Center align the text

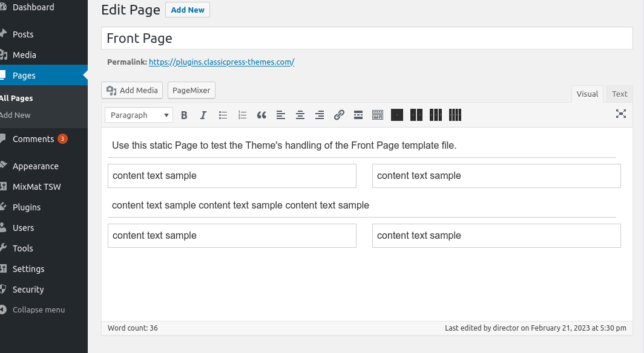click(x=300, y=115)
